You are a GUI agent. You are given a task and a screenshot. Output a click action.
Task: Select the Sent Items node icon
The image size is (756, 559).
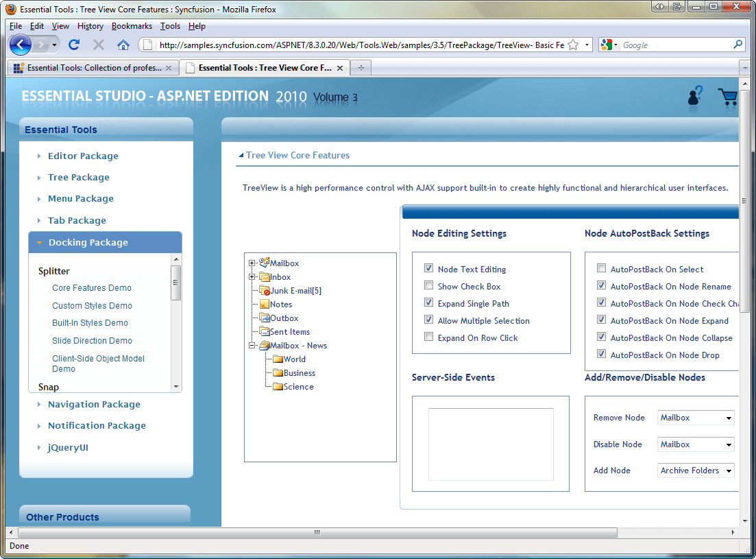coord(264,331)
